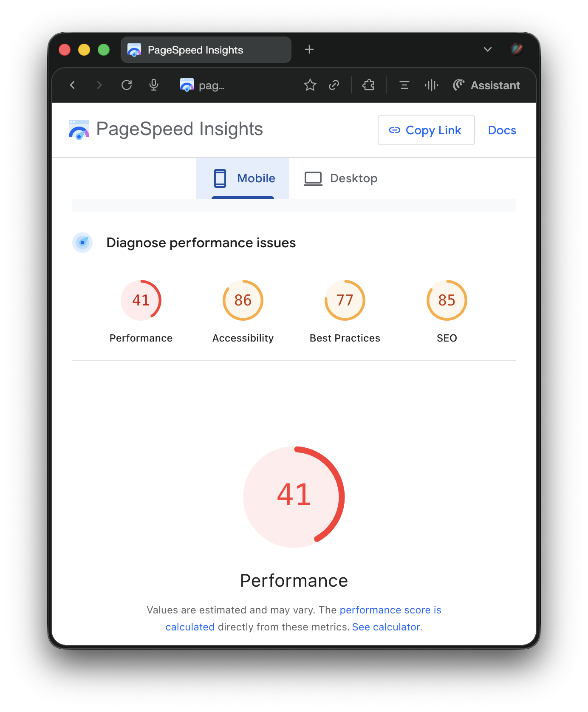
Task: Click the Copy Link button
Action: pos(426,130)
